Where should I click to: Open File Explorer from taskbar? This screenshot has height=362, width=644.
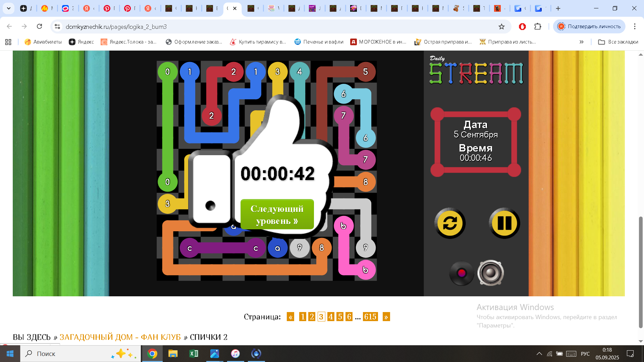pos(173,354)
